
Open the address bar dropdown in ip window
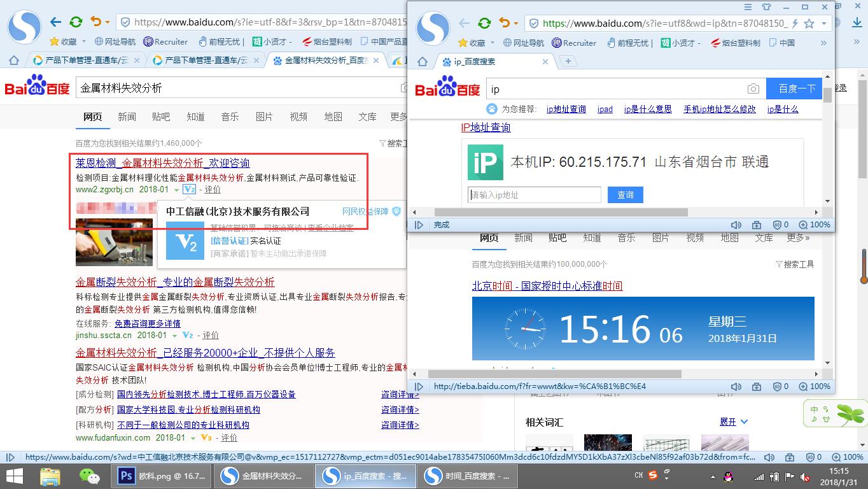823,24
